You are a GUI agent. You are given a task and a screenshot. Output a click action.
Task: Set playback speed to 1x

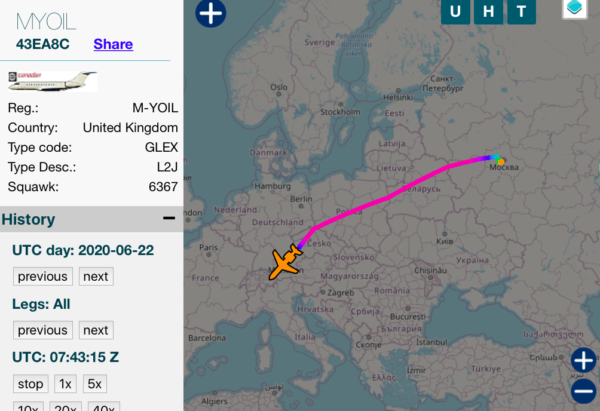(65, 384)
